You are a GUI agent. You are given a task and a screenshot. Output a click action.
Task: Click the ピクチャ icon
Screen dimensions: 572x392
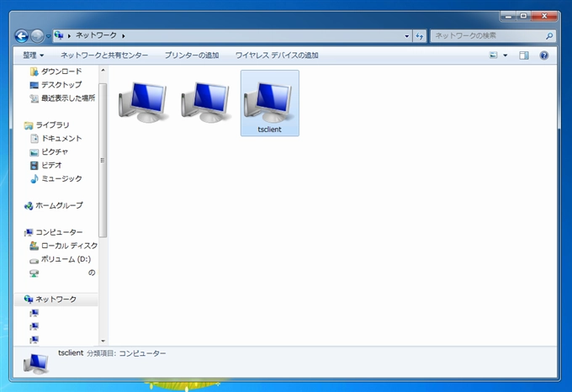(x=34, y=152)
